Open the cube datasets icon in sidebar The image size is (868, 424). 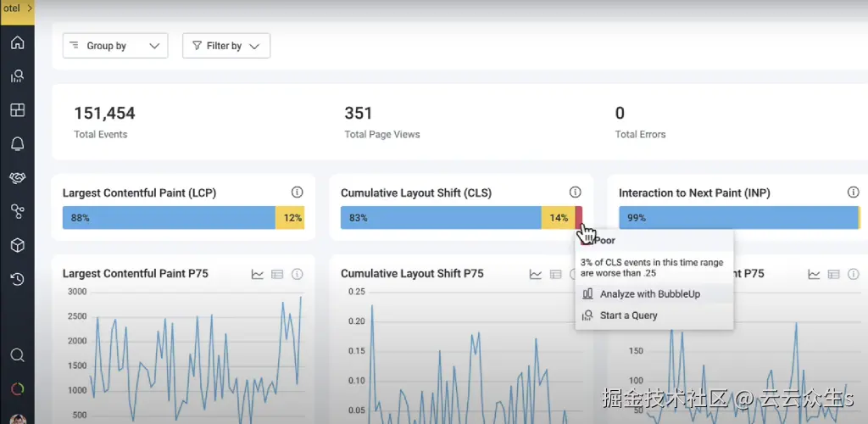point(17,245)
